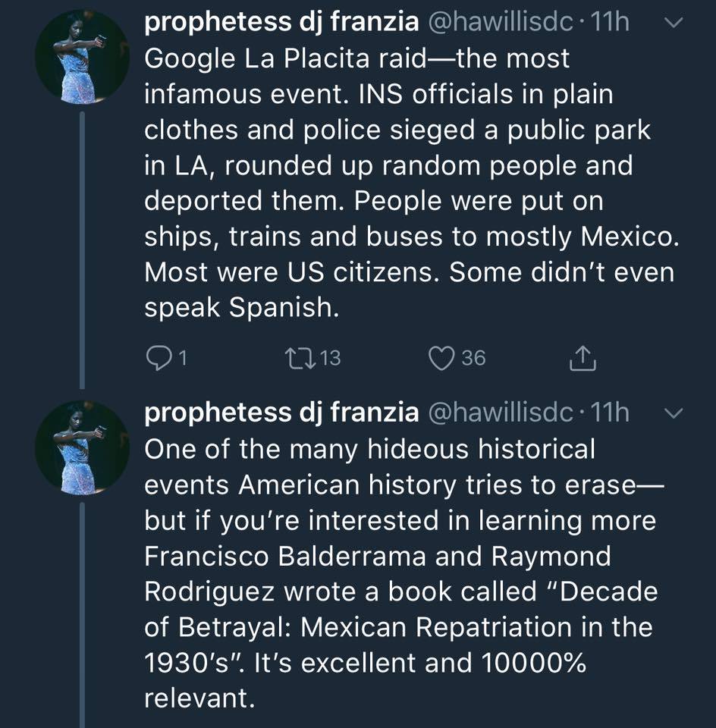Retweet the La Placita raid tweet
The height and width of the screenshot is (728, 716).
292,358
